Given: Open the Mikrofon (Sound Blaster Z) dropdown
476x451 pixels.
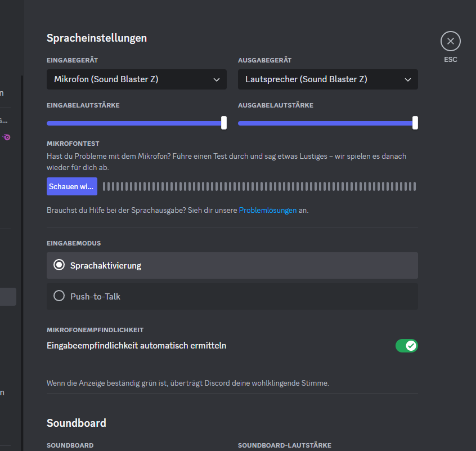Looking at the screenshot, I should [136, 79].
